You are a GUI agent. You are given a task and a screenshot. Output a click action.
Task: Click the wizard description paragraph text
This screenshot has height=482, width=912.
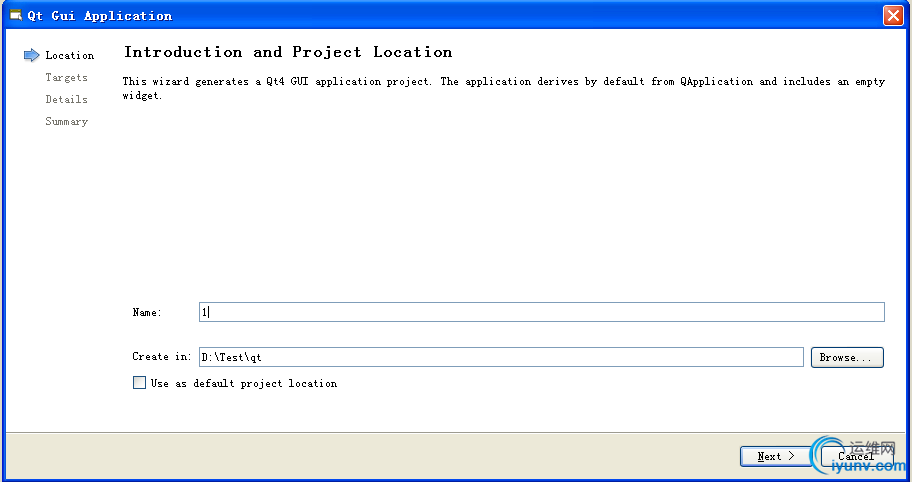[x=504, y=88]
